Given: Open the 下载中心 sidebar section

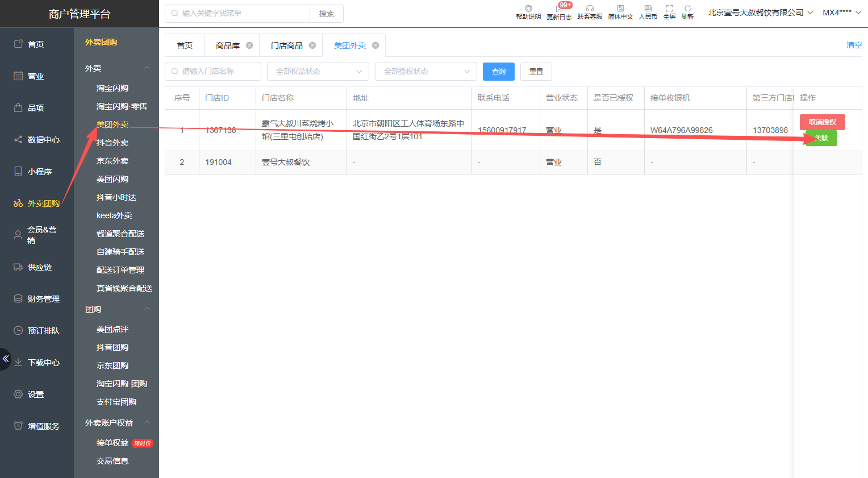Looking at the screenshot, I should (37, 362).
